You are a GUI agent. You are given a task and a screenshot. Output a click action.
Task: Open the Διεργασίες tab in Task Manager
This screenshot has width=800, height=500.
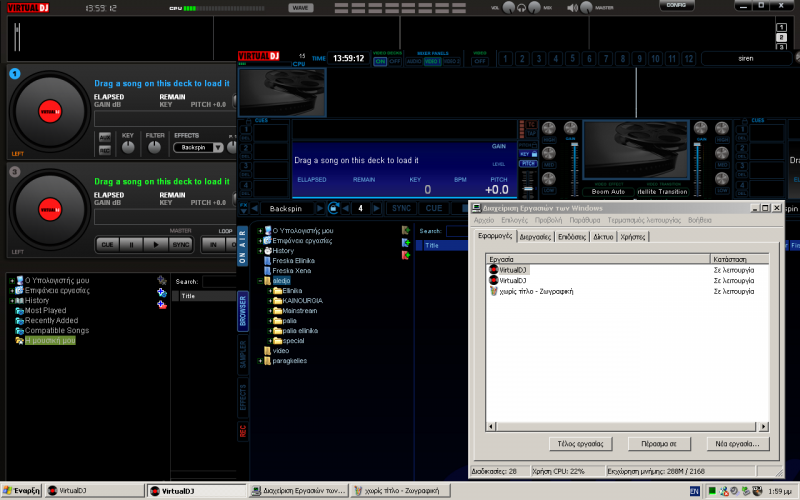(x=535, y=237)
